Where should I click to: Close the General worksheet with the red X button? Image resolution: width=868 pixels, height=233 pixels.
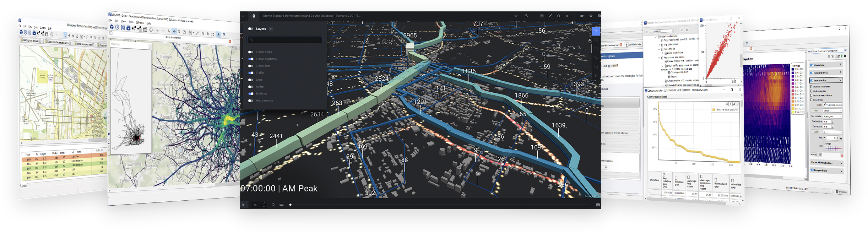pos(230,42)
